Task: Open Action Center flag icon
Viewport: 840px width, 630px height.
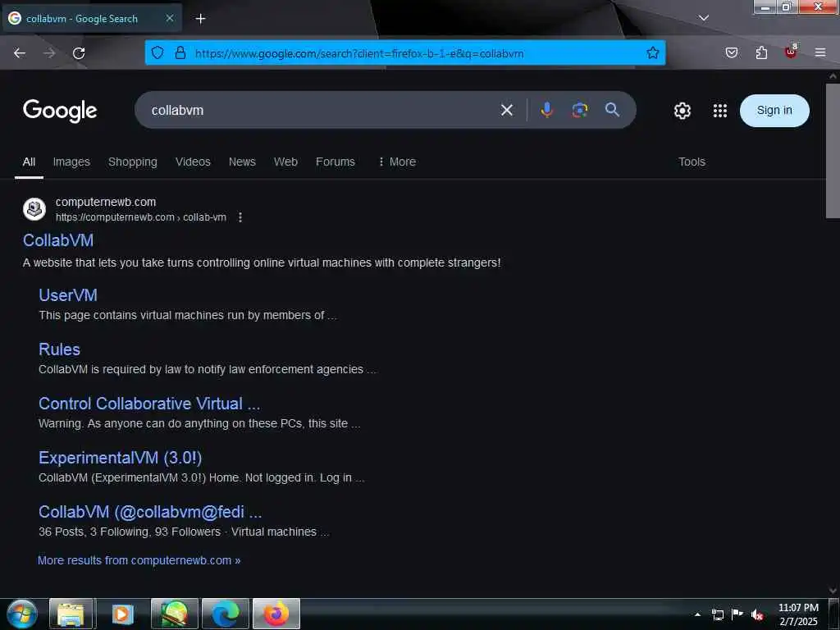Action: pyautogui.click(x=737, y=614)
